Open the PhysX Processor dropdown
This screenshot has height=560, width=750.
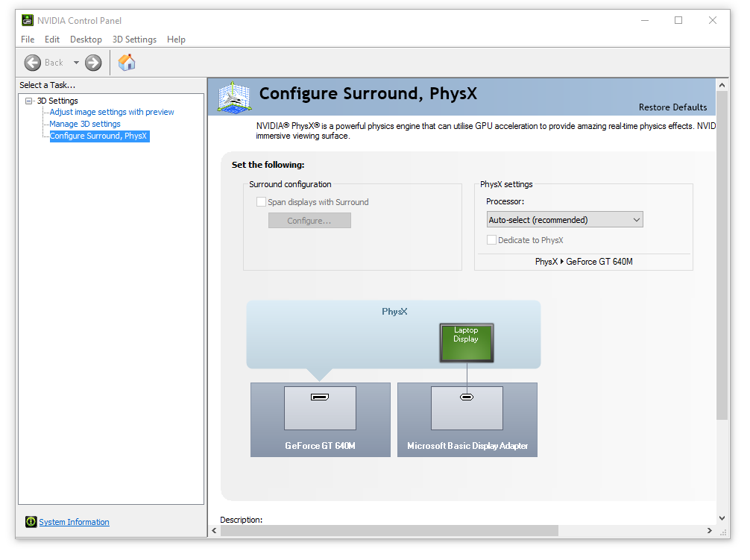click(x=564, y=219)
